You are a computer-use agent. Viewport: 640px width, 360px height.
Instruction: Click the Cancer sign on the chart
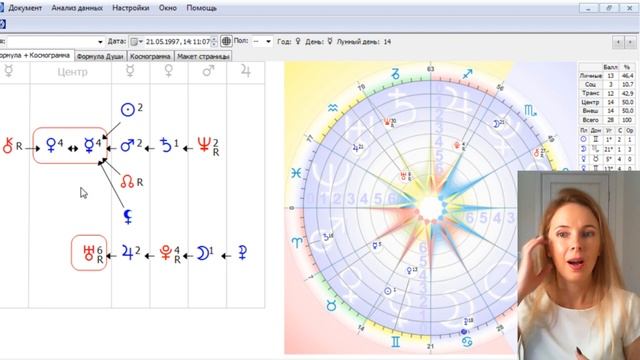(x=467, y=341)
